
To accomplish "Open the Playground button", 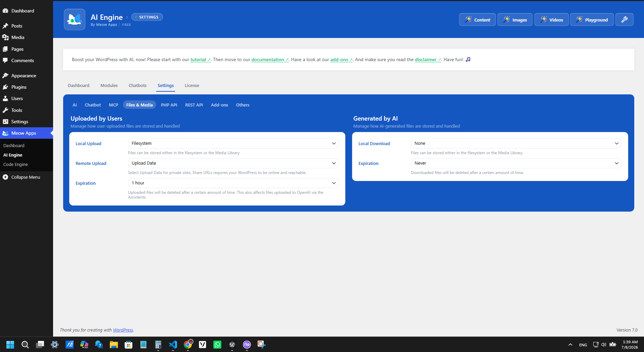I will click(x=592, y=19).
